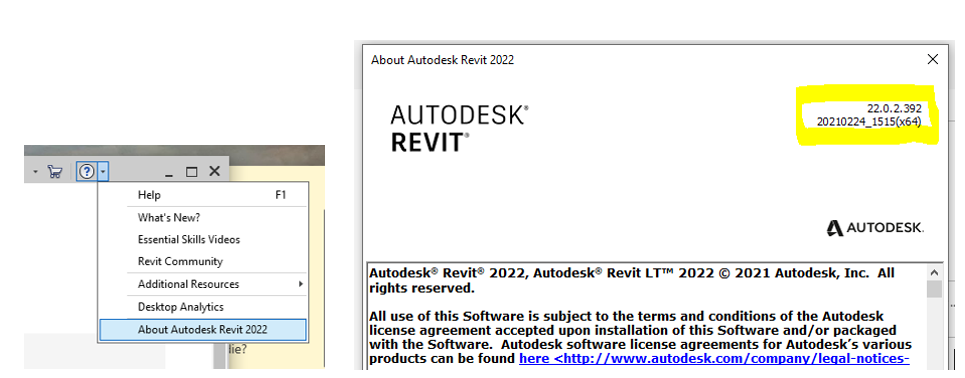
Task: Click build text 20210224_1515(x64)
Action: pyautogui.click(x=868, y=121)
